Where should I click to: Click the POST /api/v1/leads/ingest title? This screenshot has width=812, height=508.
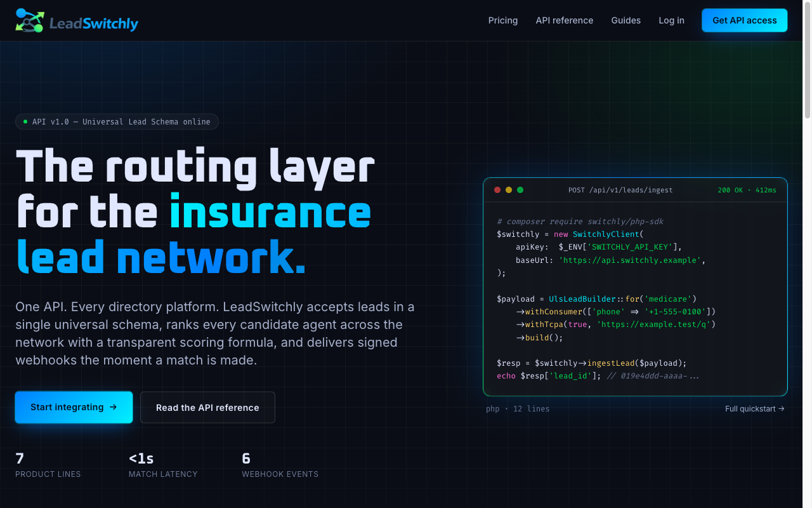click(620, 190)
